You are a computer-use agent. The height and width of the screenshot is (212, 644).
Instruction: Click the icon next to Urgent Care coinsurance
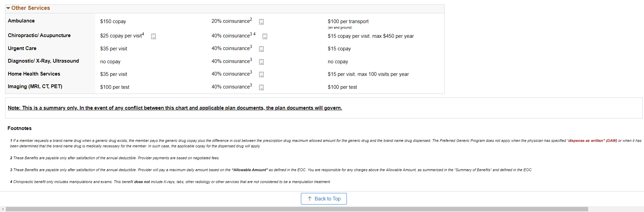point(261,49)
